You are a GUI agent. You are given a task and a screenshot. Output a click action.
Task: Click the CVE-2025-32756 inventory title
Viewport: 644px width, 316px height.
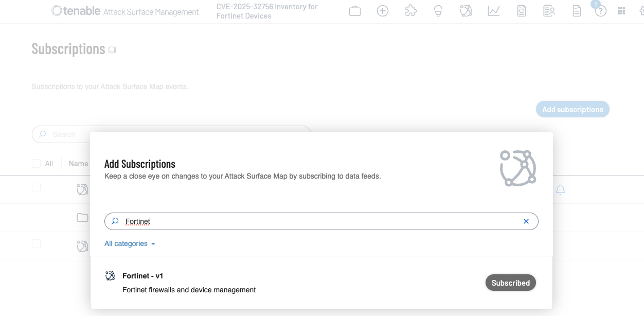tap(267, 11)
